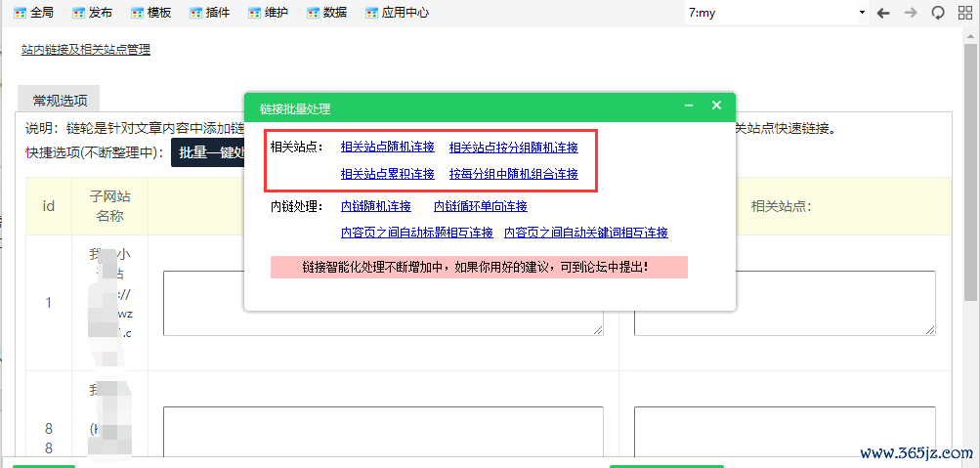Open the 应用中心 menu
The height and width of the screenshot is (468, 980).
396,13
